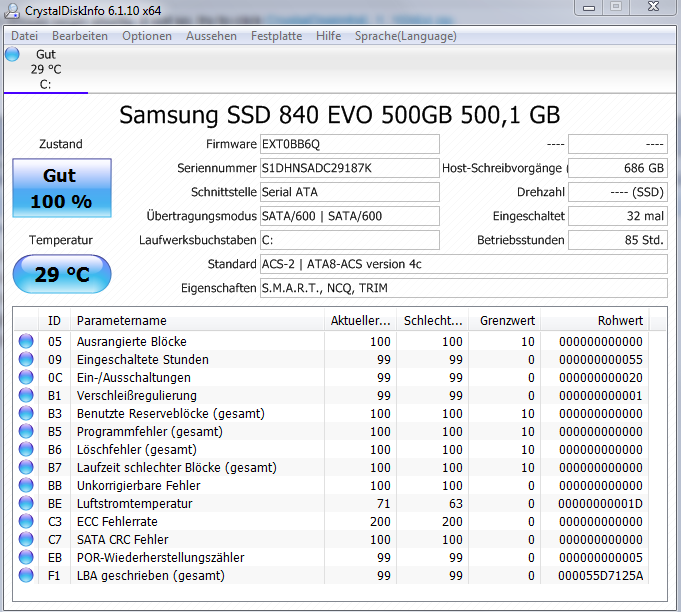Click the Schnittstelle field Serial ATA
This screenshot has height=612, width=681.
tap(350, 192)
